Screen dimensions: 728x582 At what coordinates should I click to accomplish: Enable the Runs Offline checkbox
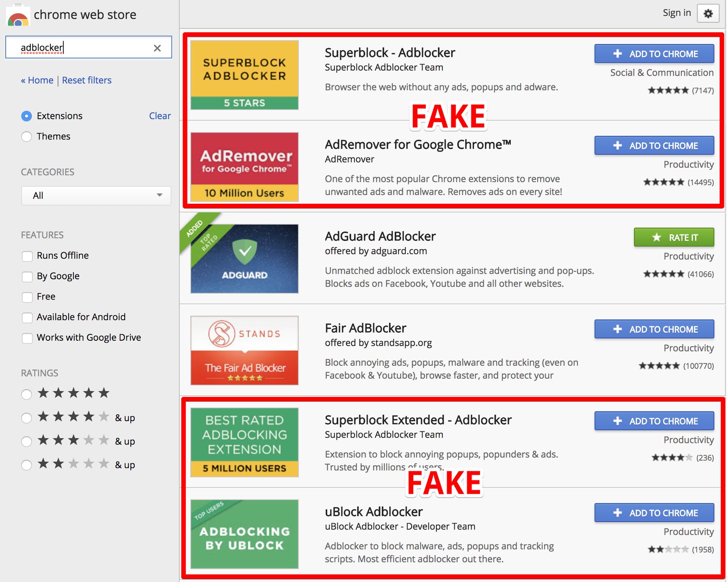[27, 256]
